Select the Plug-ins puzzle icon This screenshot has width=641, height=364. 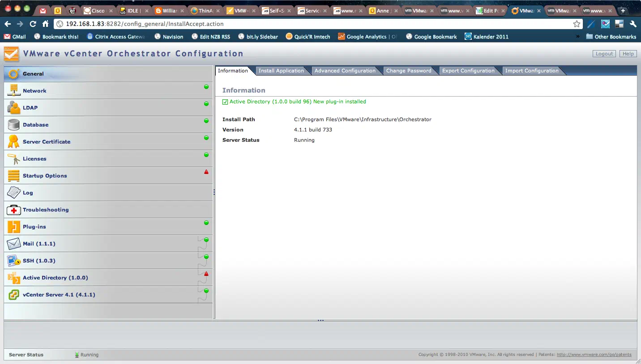tap(13, 227)
